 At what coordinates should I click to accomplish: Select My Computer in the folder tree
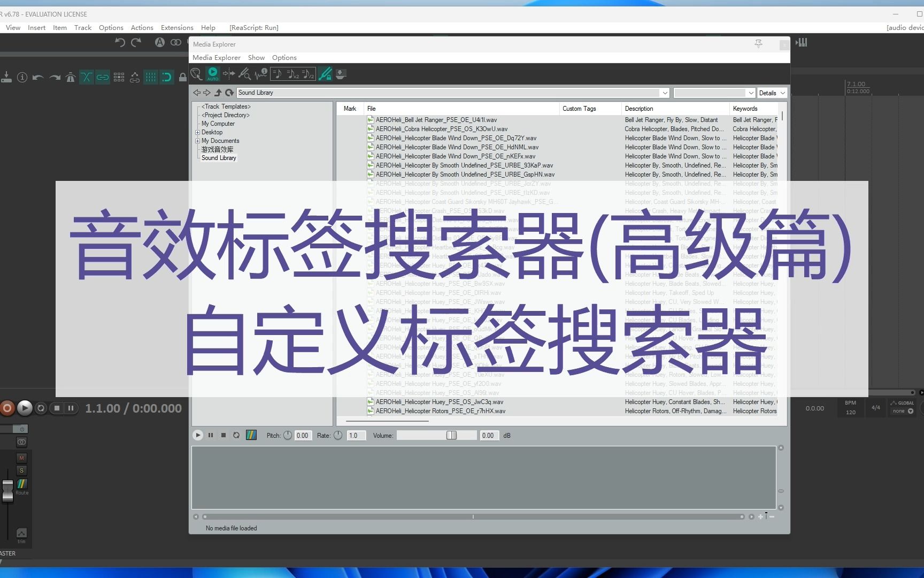click(x=218, y=124)
